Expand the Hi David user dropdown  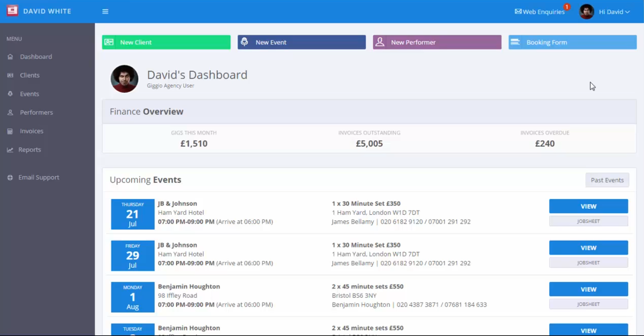click(614, 12)
